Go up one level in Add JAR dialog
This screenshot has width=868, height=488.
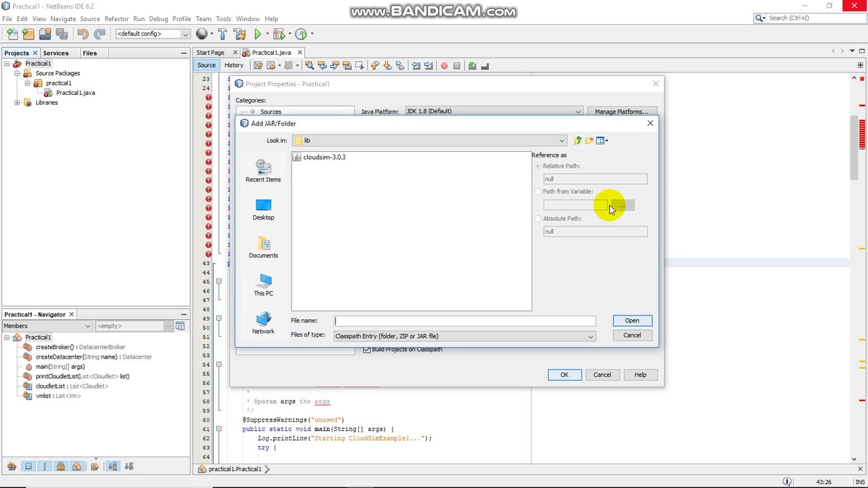click(577, 140)
